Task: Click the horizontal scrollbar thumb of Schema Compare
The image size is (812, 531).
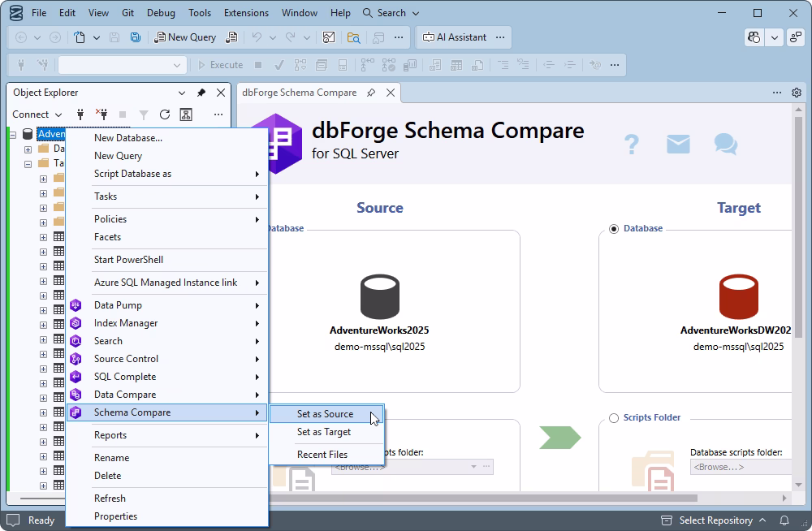Action: [482, 499]
